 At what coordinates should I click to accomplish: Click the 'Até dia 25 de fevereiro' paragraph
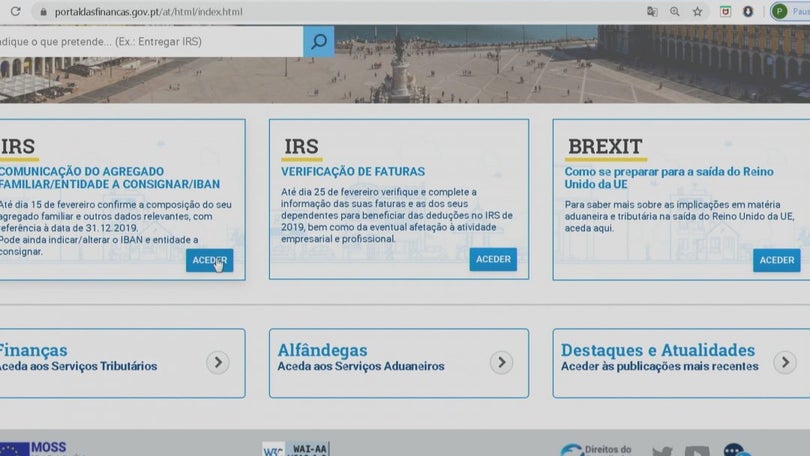(x=397, y=215)
